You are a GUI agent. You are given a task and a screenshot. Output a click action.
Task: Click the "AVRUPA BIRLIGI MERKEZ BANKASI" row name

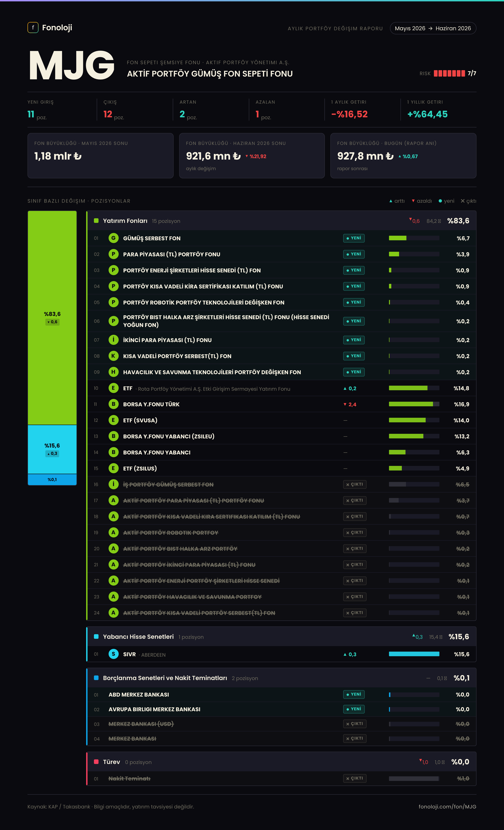point(155,709)
